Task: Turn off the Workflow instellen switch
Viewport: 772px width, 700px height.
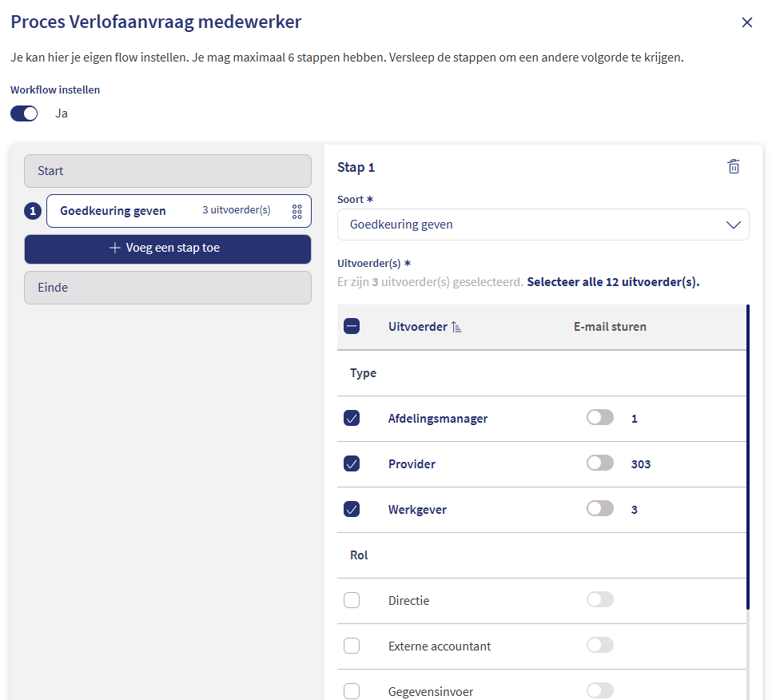Action: [x=24, y=113]
